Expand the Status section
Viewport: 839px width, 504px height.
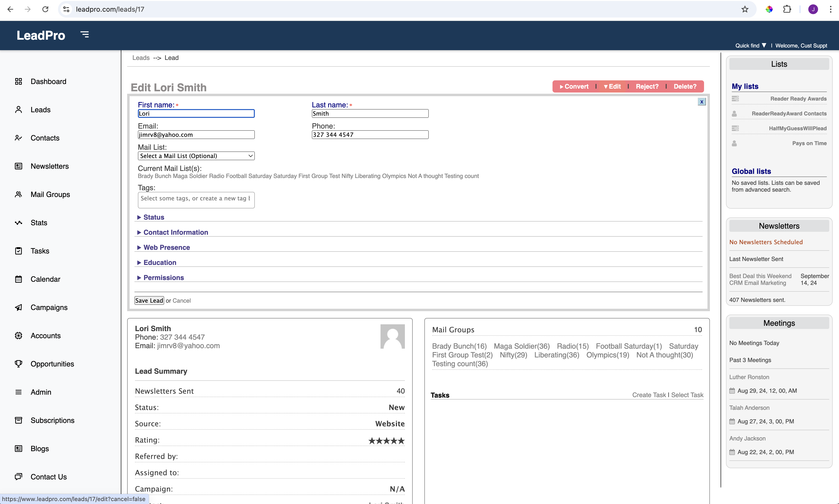coord(153,217)
